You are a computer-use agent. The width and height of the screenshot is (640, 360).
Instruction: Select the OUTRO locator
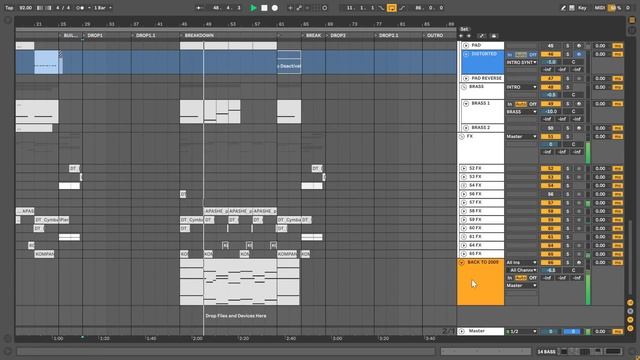435,36
